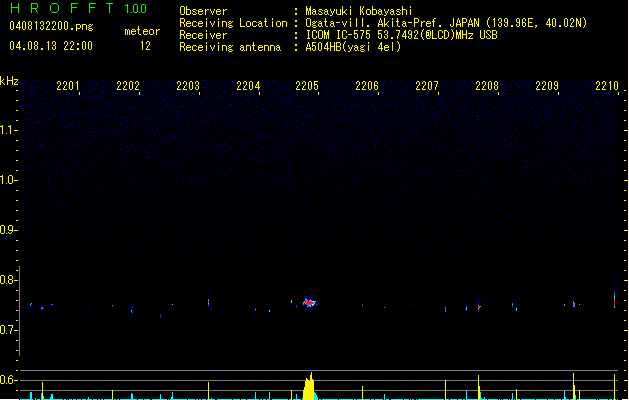Select the 0.9 frequency axis label
Screen dimensions: 629x400
(9, 230)
